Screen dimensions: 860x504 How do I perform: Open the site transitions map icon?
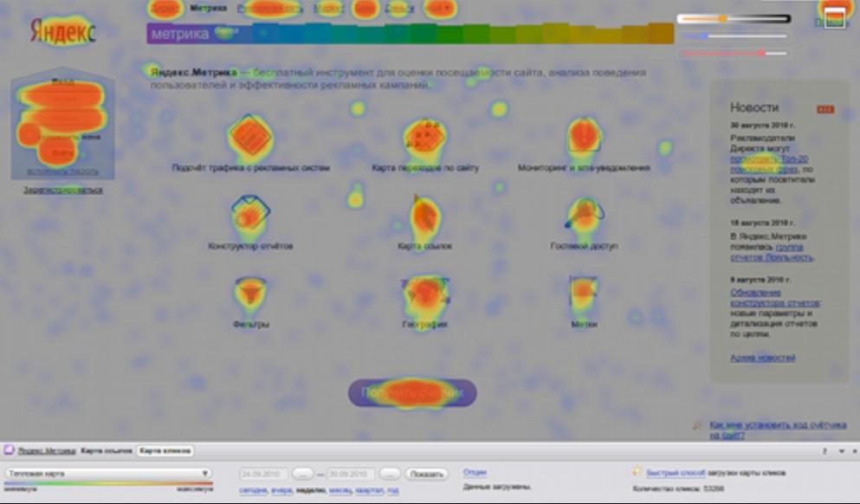pos(424,135)
